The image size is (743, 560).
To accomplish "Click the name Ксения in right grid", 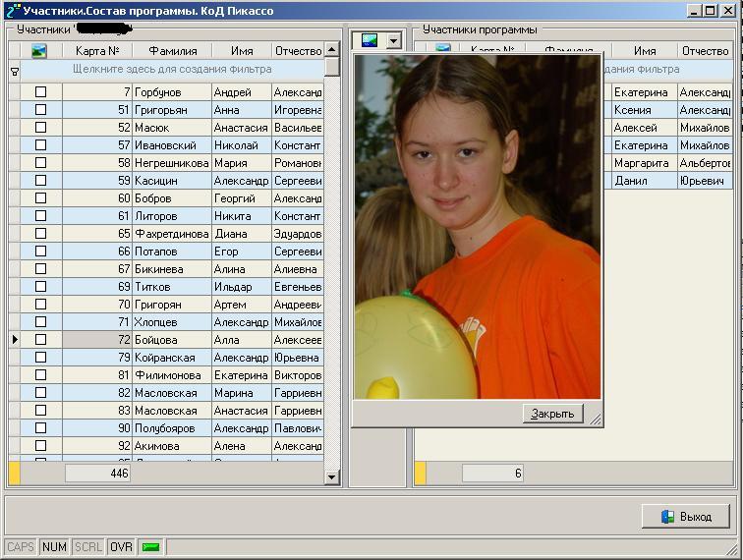I will click(x=645, y=109).
